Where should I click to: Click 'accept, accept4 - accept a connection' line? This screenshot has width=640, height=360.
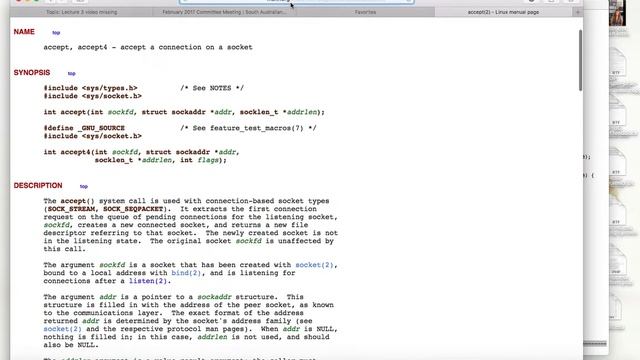148,47
